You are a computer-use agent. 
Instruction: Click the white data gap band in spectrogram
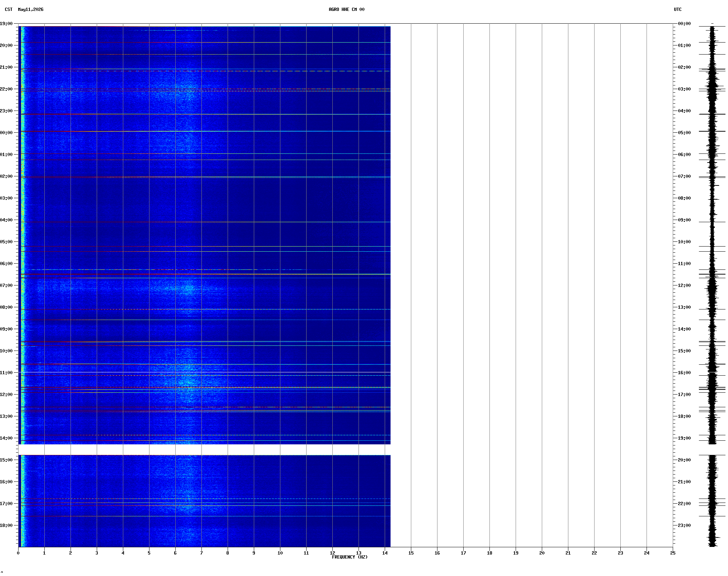pos(204,449)
